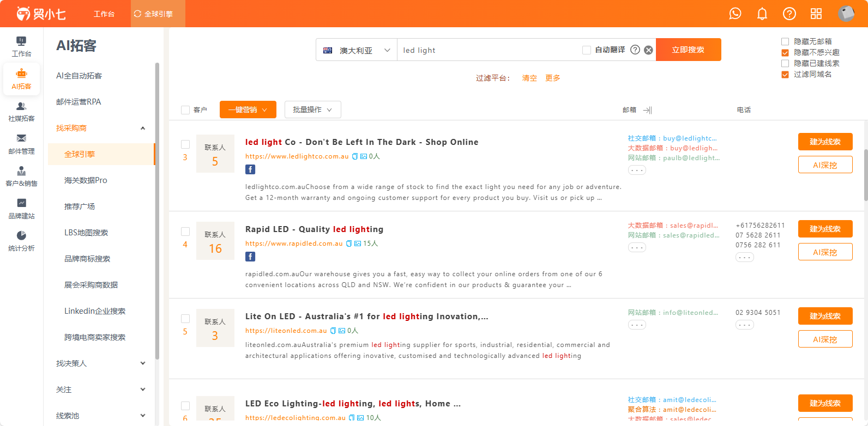Image resolution: width=868 pixels, height=426 pixels.
Task: Open notifications bell icon
Action: (x=762, y=14)
